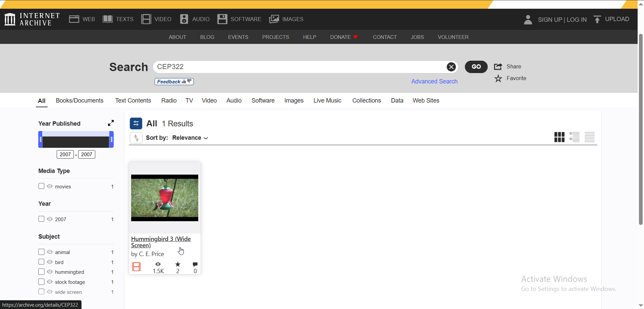Check the hummingbird subject checkbox
Viewport: 644px width, 309px height.
tap(42, 272)
